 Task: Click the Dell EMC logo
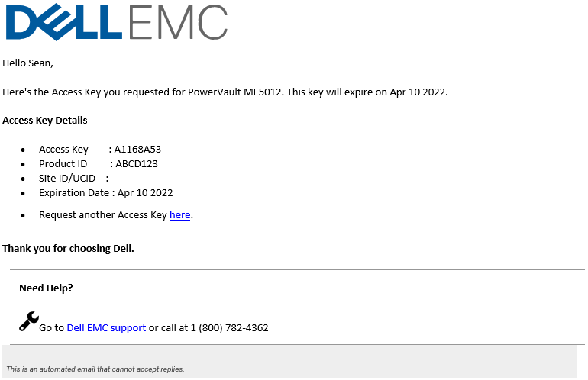116,23
